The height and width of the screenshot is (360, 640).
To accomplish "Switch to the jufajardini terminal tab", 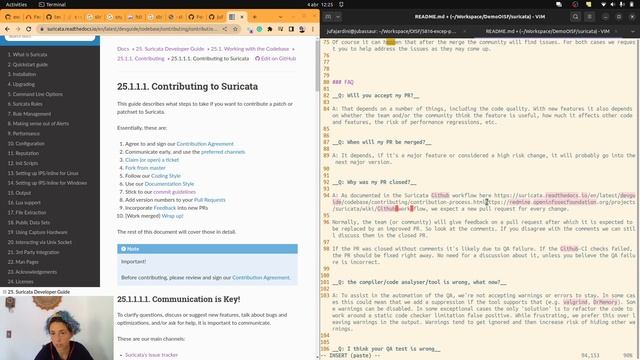I will (x=391, y=31).
